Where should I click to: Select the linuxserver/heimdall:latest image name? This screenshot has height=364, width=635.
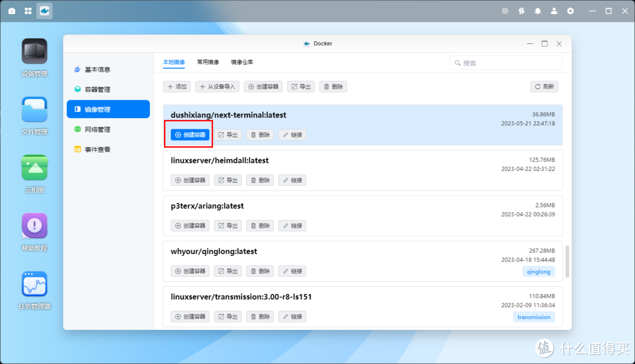point(219,161)
